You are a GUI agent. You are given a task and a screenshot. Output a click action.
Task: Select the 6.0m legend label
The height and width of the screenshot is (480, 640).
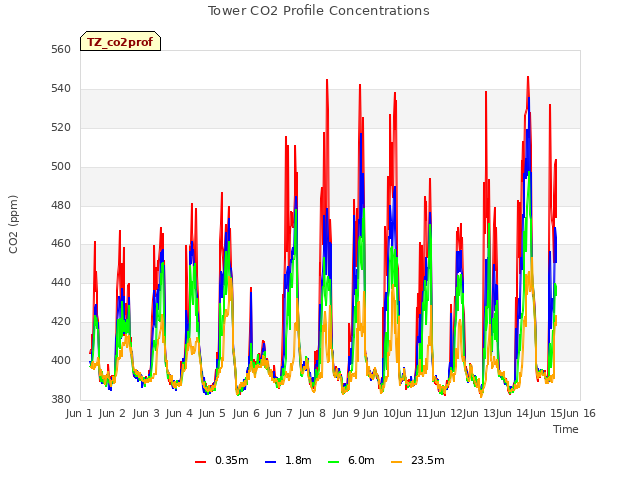click(361, 460)
